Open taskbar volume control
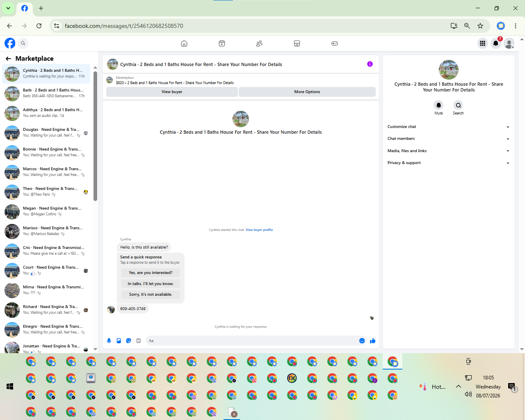 (468, 394)
